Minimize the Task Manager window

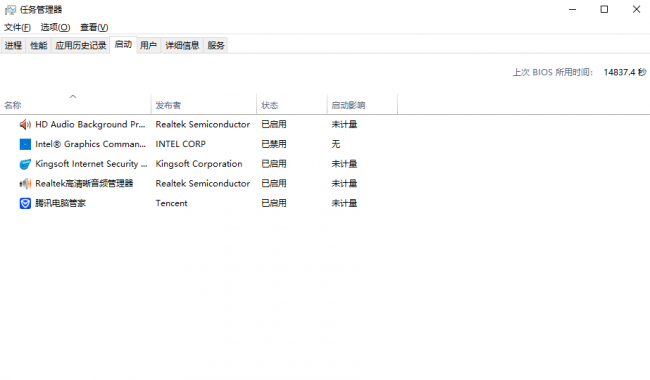[x=572, y=10]
